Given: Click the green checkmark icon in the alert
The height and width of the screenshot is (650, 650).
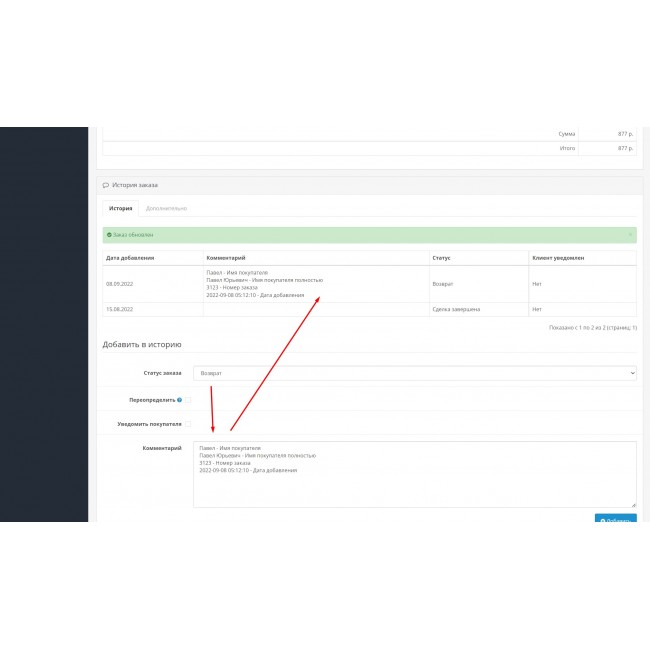Looking at the screenshot, I should point(109,235).
